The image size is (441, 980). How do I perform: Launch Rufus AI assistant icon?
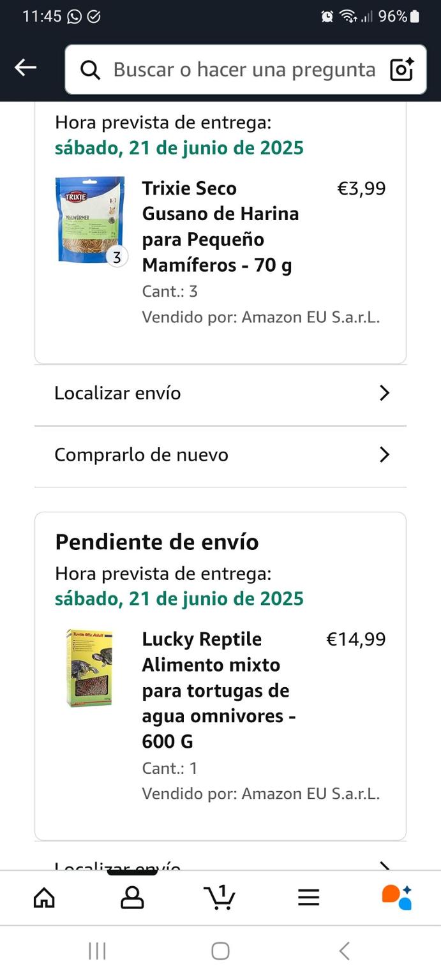coord(396,897)
